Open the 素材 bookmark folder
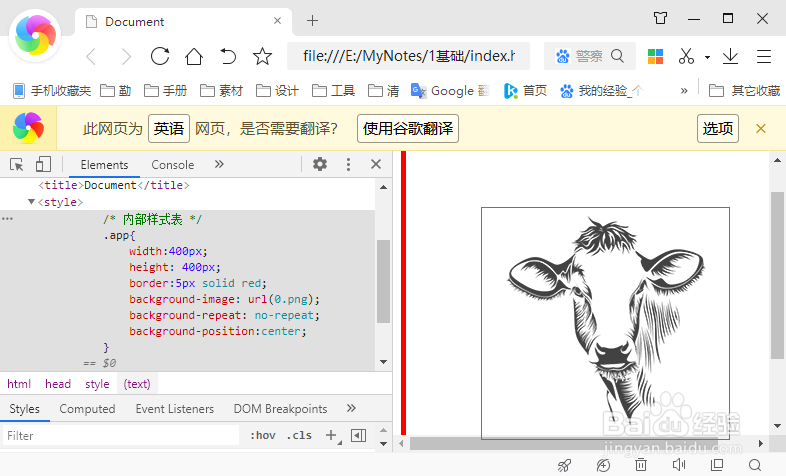 [222, 91]
